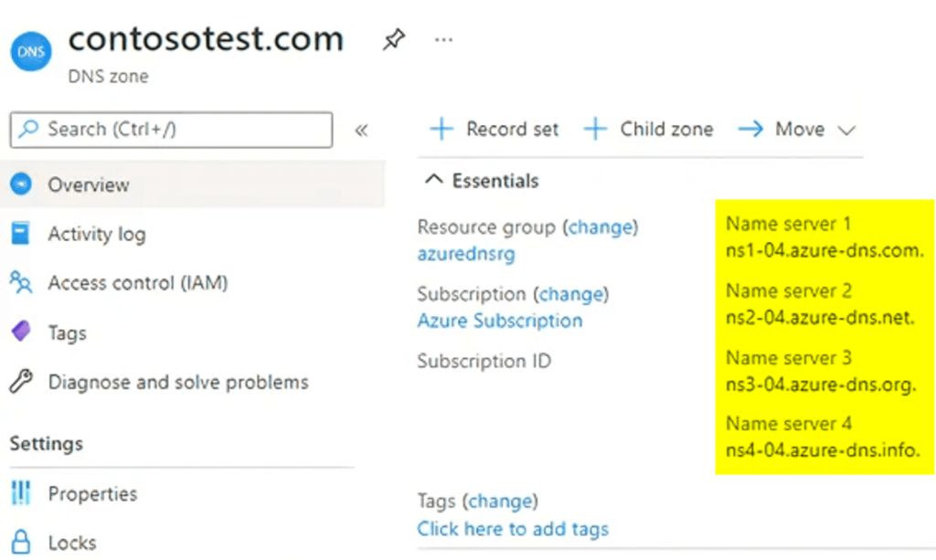The height and width of the screenshot is (560, 936).
Task: Click the Locks padlock icon
Action: 20,543
